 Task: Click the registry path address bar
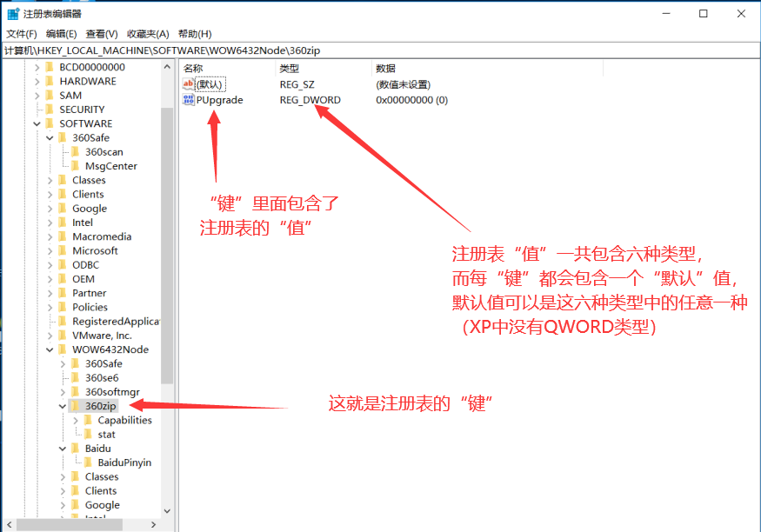(x=381, y=50)
